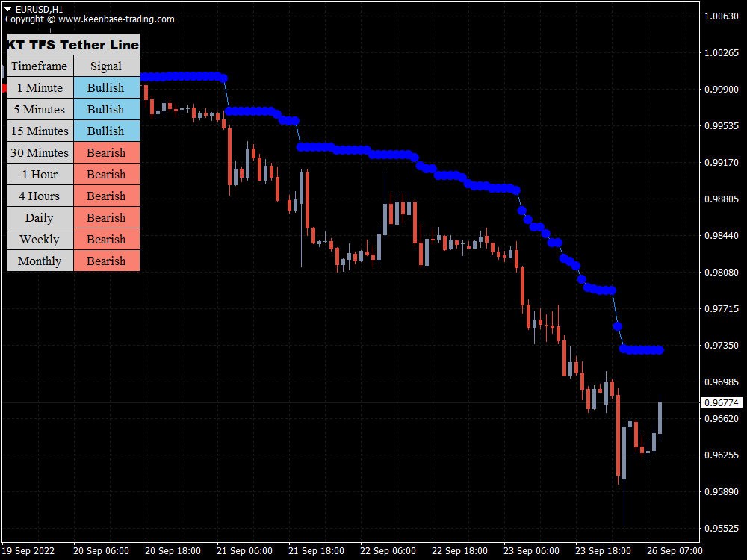Click the 0.99535 price axis label

tap(722, 126)
